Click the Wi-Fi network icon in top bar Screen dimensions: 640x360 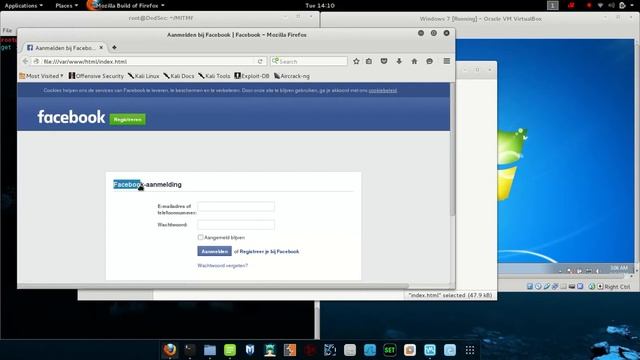(600, 5)
